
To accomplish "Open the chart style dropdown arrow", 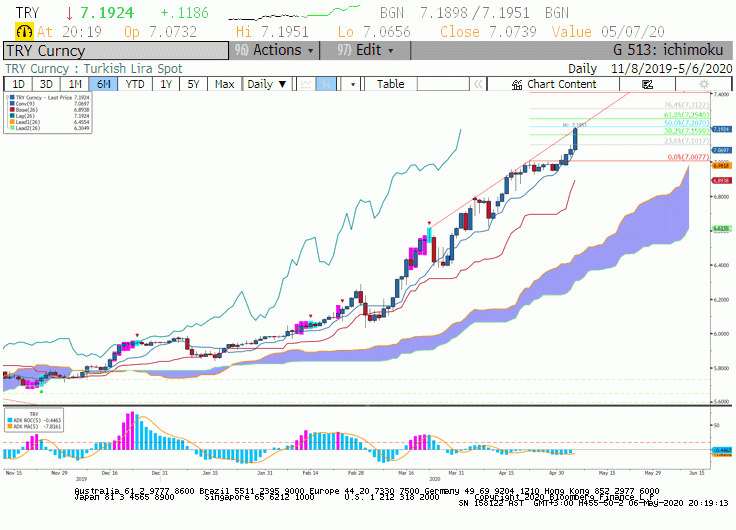I will click(353, 84).
